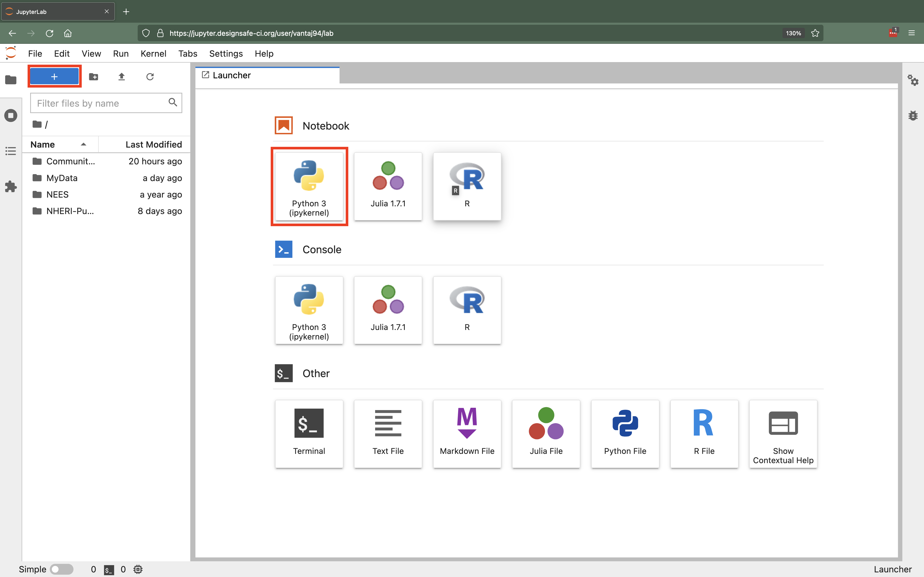Open Julia 1.7.1 notebook
Image resolution: width=924 pixels, height=577 pixels.
click(x=389, y=186)
